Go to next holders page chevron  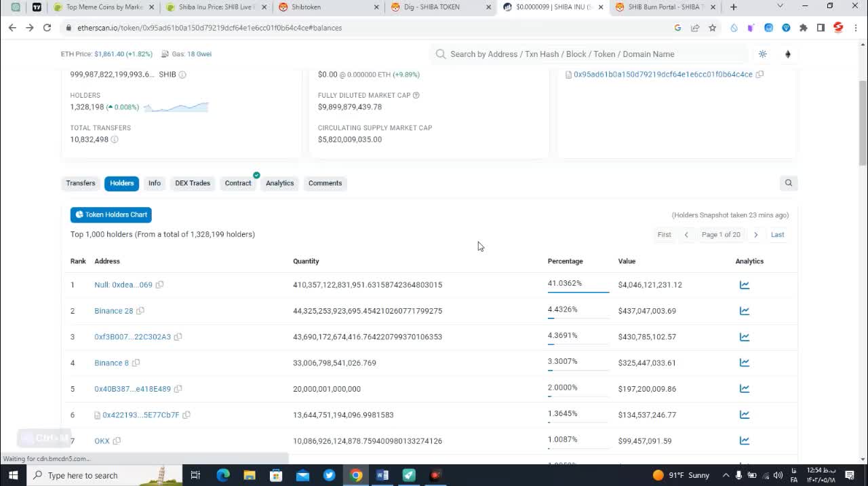click(755, 235)
